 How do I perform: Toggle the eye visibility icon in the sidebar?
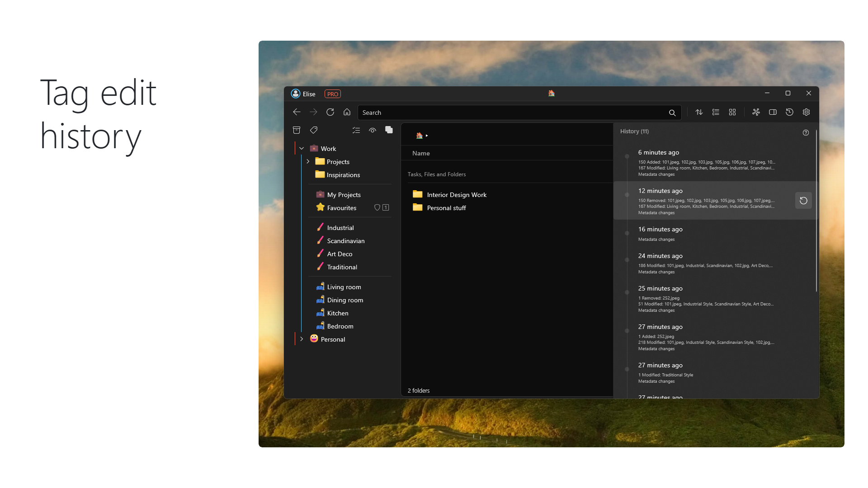373,130
